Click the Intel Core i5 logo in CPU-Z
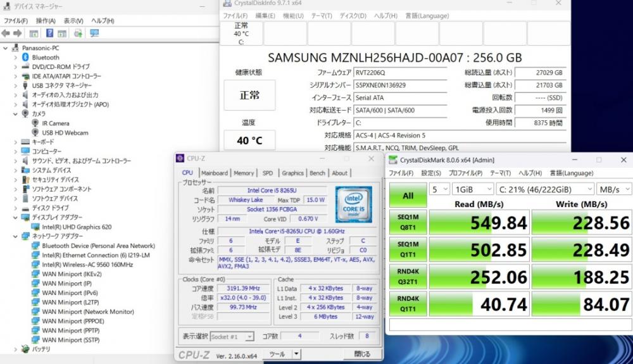This screenshot has width=633, height=364. tap(354, 204)
